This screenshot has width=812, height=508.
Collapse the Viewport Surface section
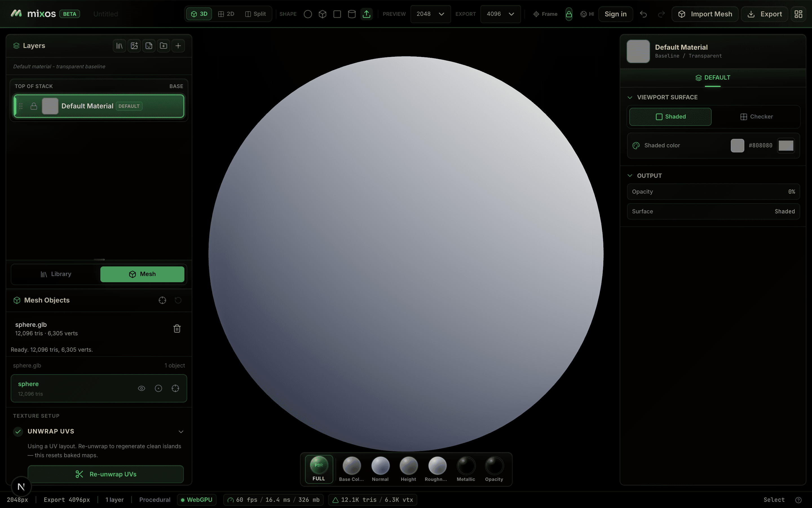630,97
